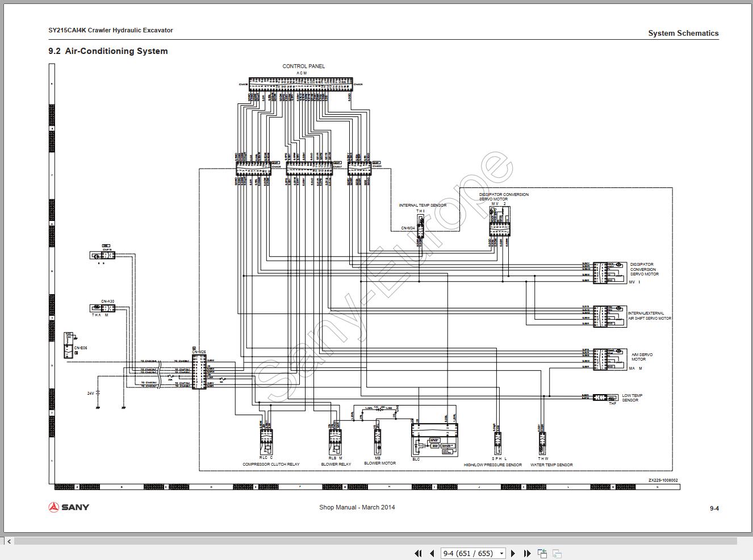Image resolution: width=753 pixels, height=560 pixels.
Task: Go forward to next view
Action: click(557, 553)
